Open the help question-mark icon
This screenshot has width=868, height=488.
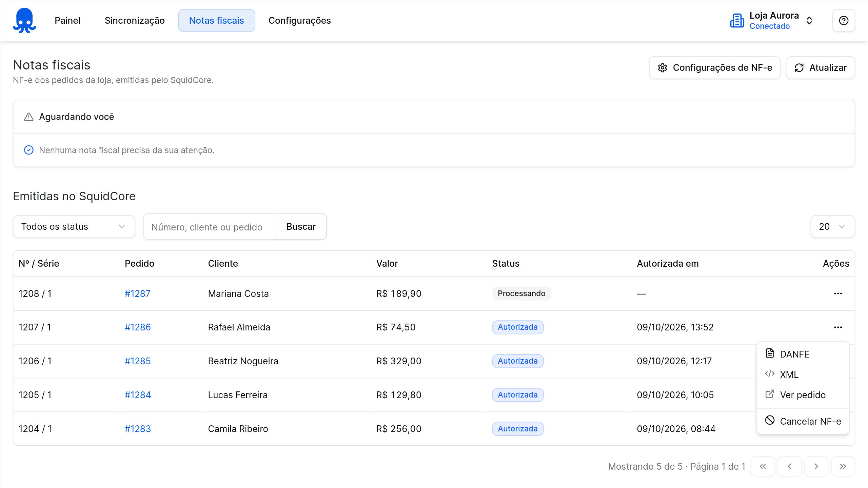click(844, 21)
